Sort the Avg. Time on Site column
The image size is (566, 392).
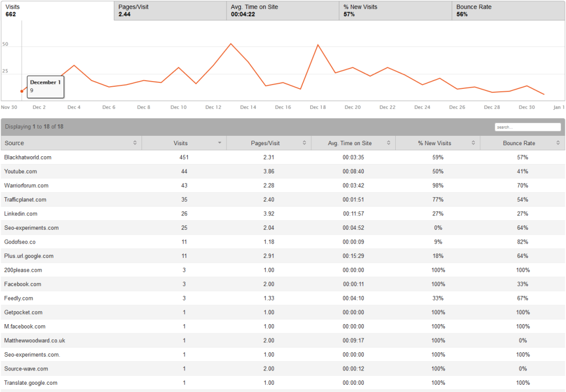tap(390, 142)
